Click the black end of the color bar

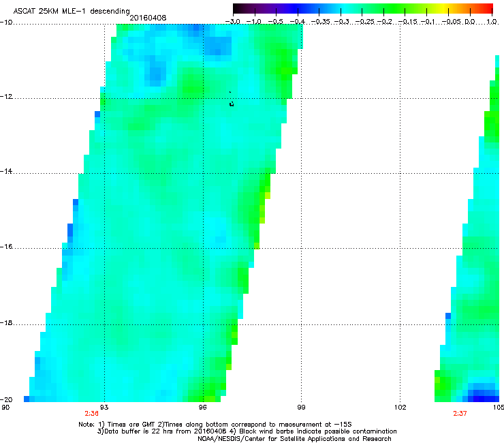[236, 8]
